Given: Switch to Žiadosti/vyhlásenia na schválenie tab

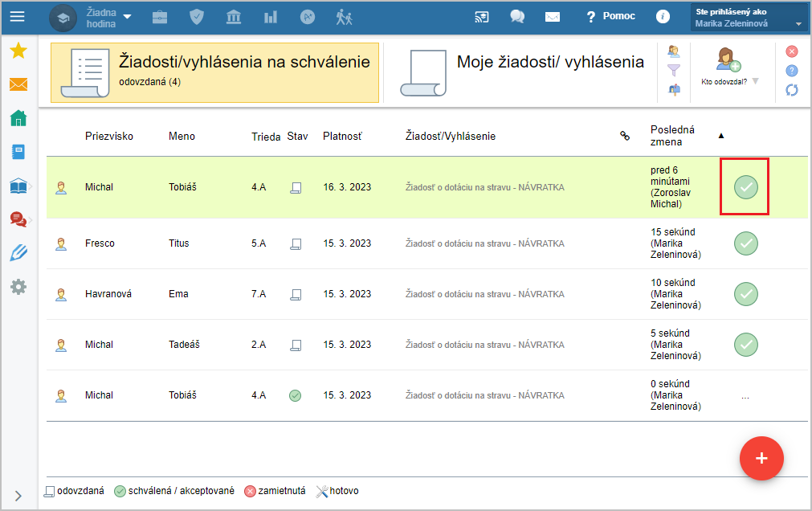Looking at the screenshot, I should click(215, 72).
